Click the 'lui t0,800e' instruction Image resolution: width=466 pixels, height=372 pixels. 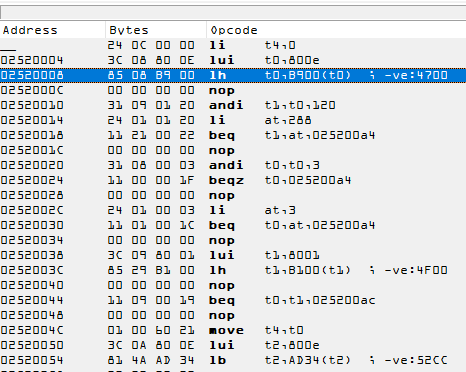tap(264, 60)
